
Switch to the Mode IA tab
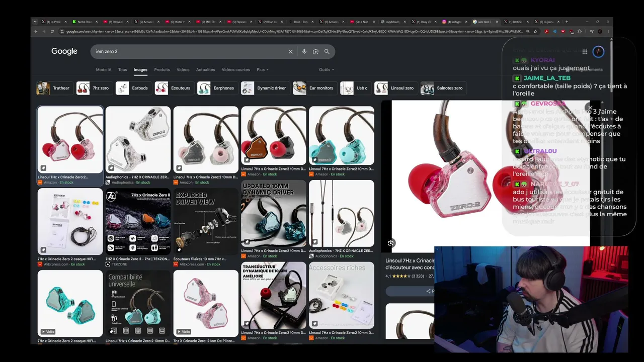tap(104, 70)
